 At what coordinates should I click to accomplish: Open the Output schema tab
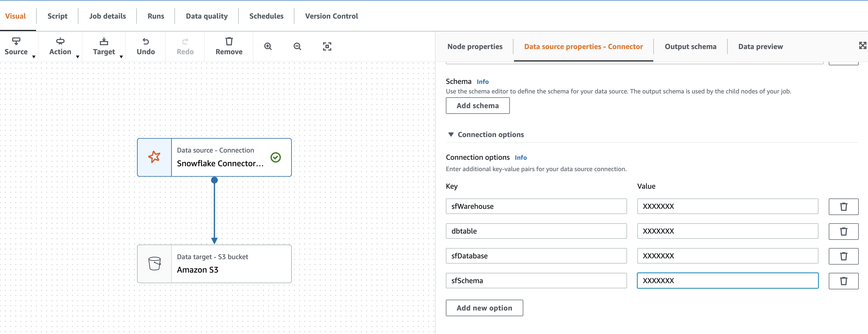[x=690, y=46]
